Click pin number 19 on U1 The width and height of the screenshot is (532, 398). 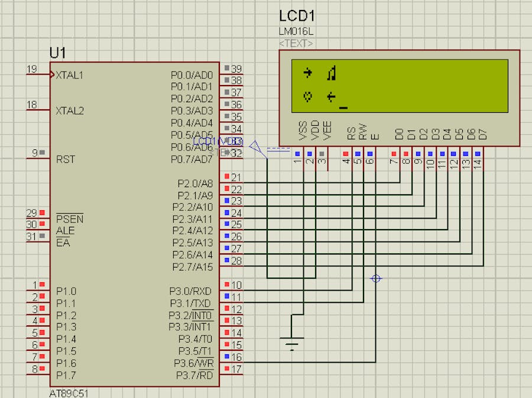click(32, 69)
